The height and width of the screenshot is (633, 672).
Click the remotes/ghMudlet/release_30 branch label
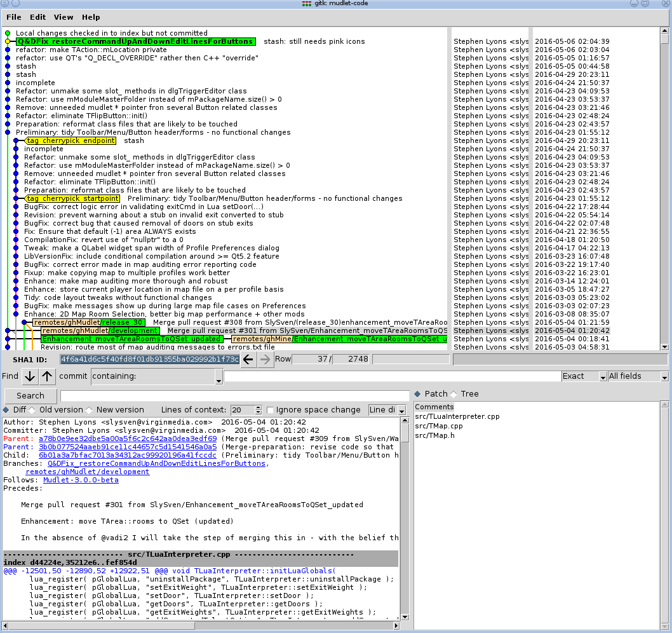click(89, 322)
